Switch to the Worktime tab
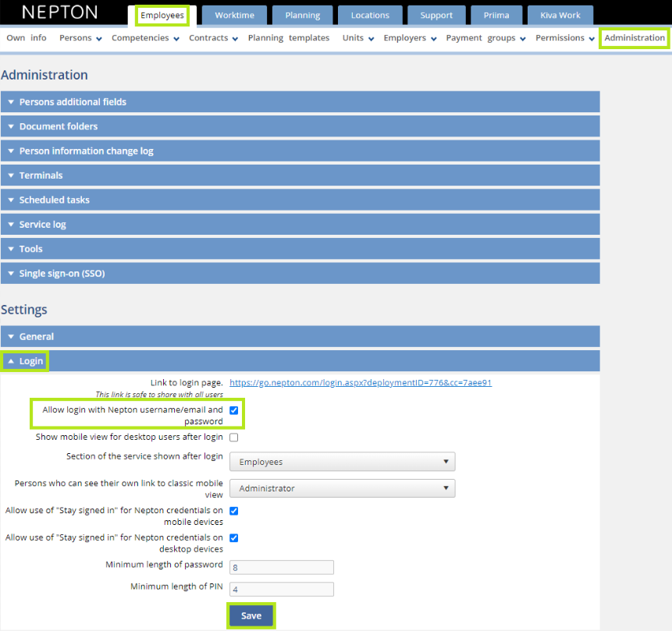Viewport: 672px width, 631px height. click(x=234, y=16)
